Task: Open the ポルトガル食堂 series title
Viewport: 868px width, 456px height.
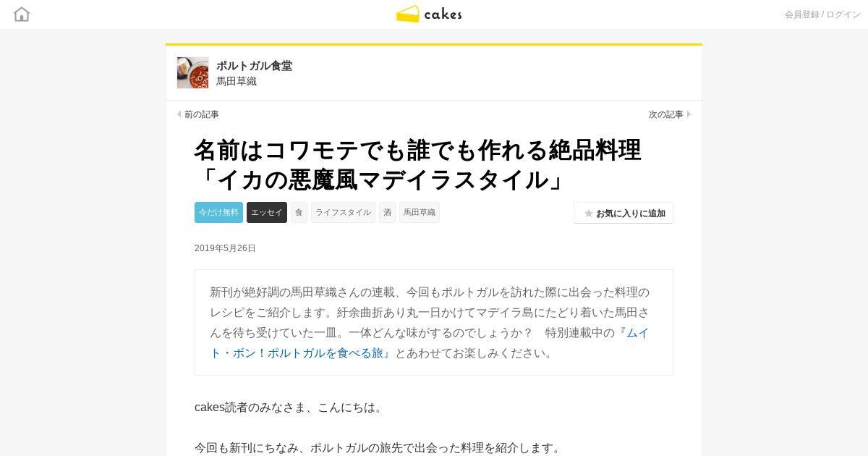Action: point(255,66)
